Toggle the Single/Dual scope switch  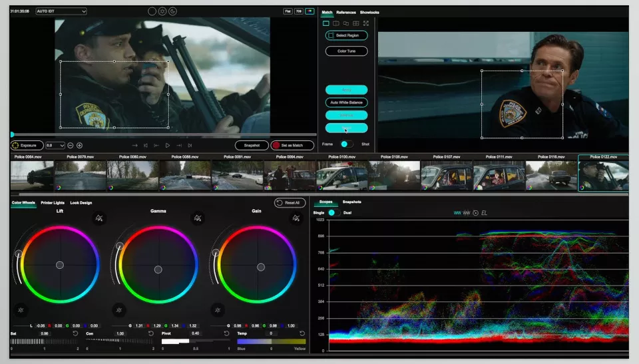333,213
